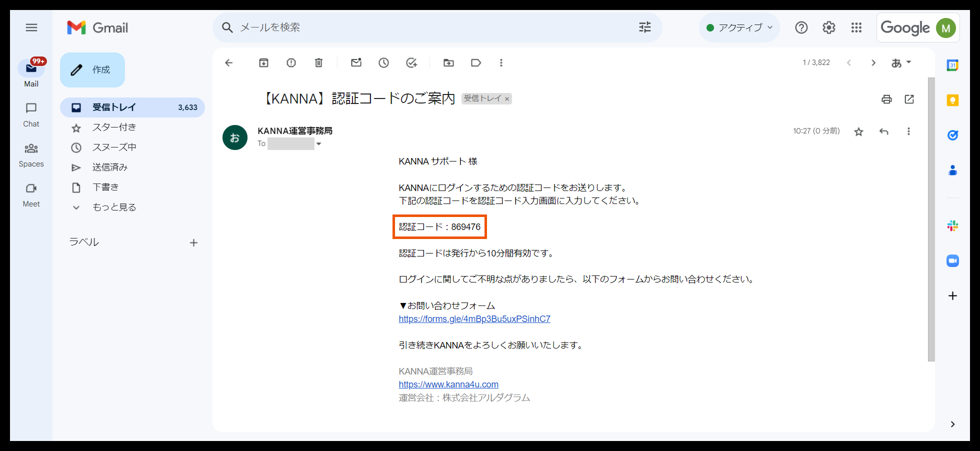
Task: Reply to the message
Action: (884, 131)
